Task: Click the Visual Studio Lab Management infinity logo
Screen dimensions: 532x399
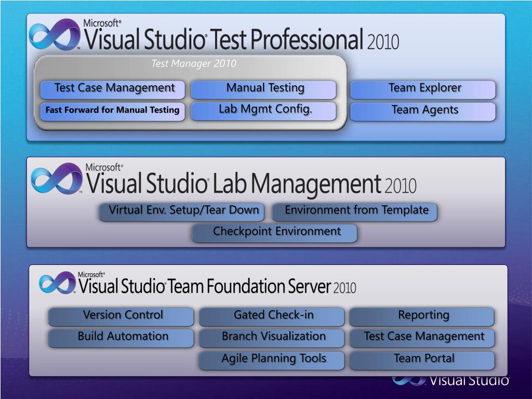Action: tap(56, 179)
